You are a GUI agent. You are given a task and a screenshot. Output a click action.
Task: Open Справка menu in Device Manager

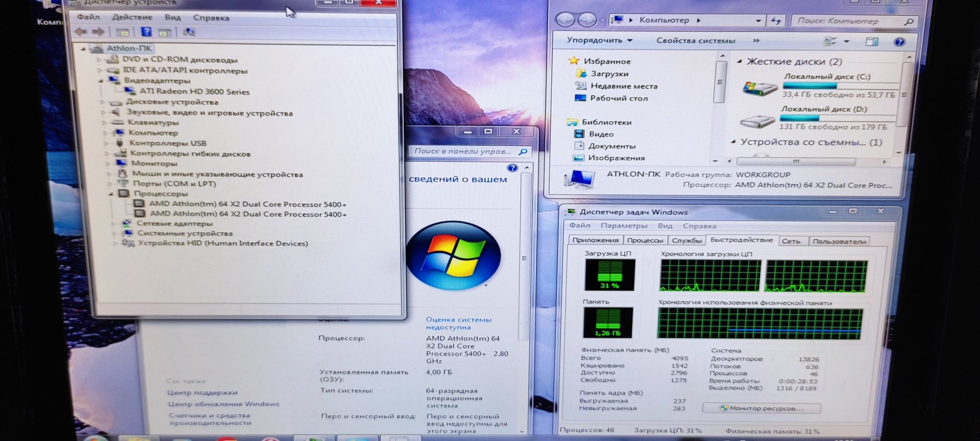211,18
